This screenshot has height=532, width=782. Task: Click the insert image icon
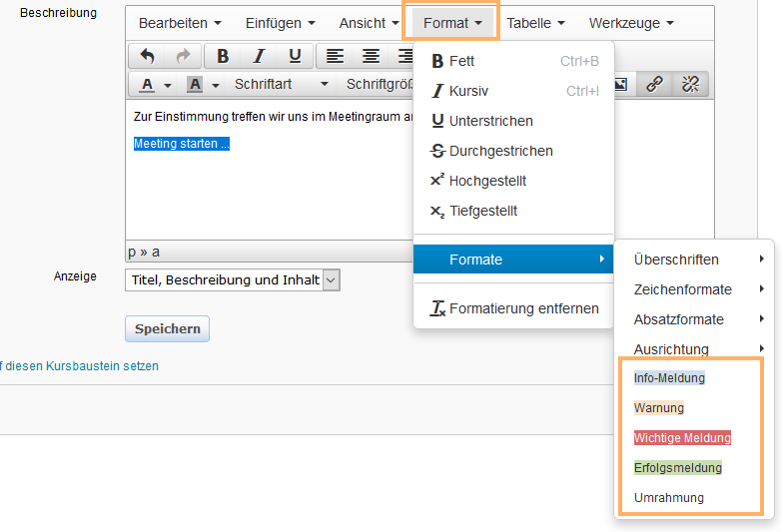click(x=621, y=84)
